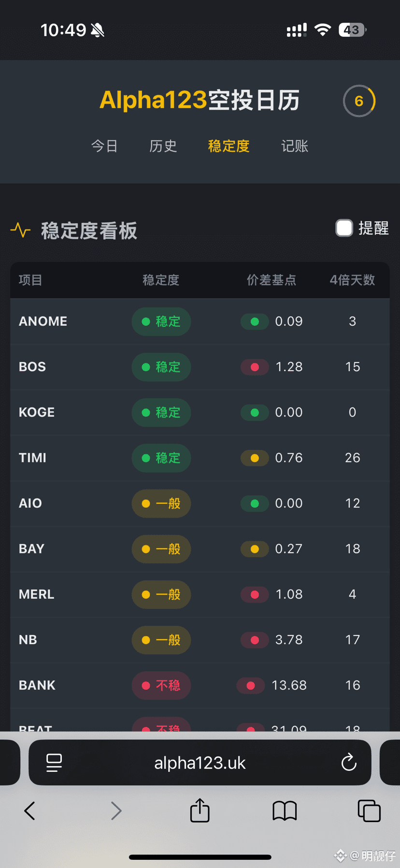
Task: Open the 历史 tab
Action: 163,146
